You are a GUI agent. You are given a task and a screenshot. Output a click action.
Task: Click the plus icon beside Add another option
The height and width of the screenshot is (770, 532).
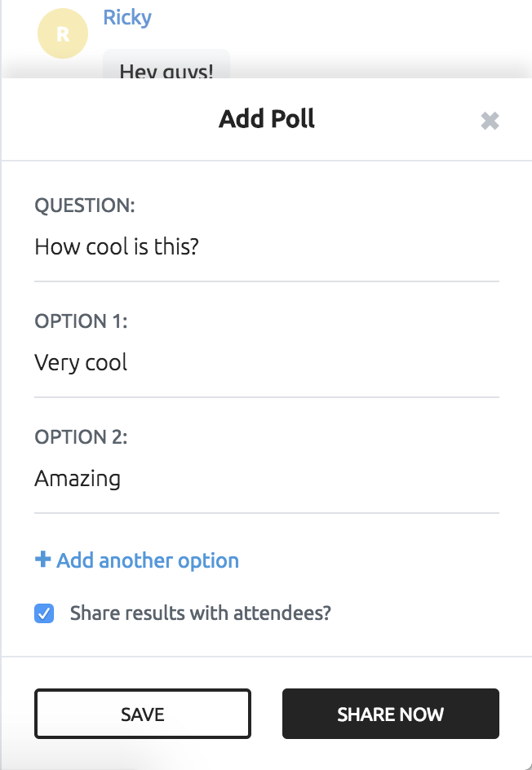pyautogui.click(x=42, y=559)
